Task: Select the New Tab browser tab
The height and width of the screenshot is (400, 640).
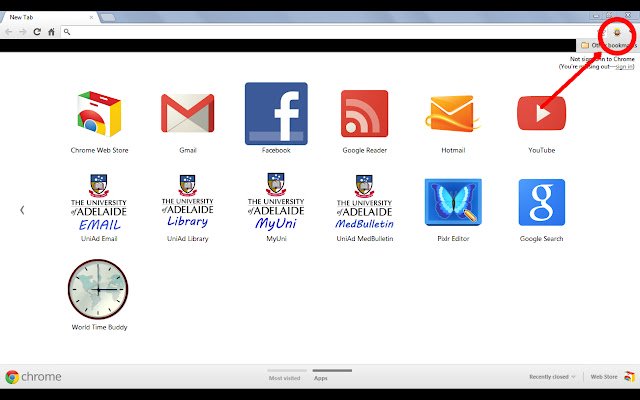Action: coord(49,17)
